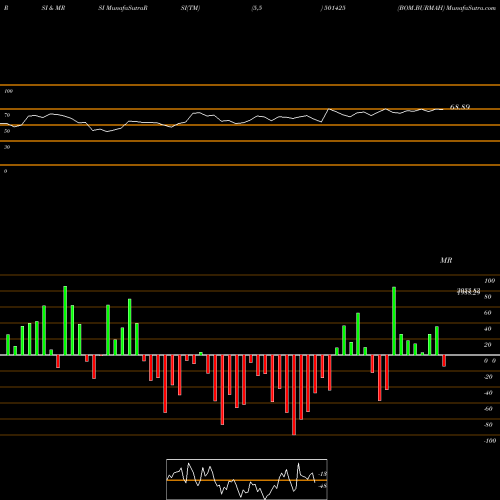500x500 pixels.
Task: Click the 501425 stock code text
Action: pyautogui.click(x=335, y=8)
